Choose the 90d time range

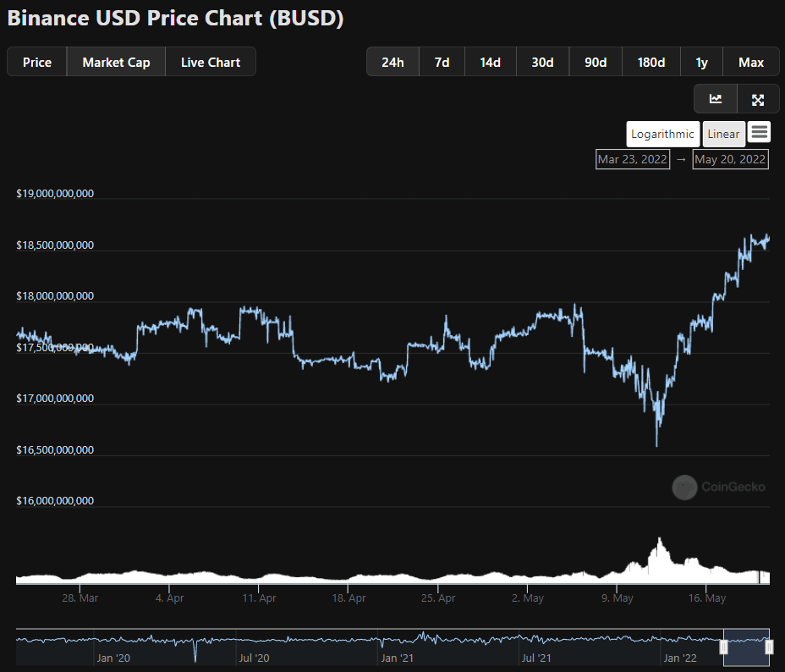(x=596, y=62)
